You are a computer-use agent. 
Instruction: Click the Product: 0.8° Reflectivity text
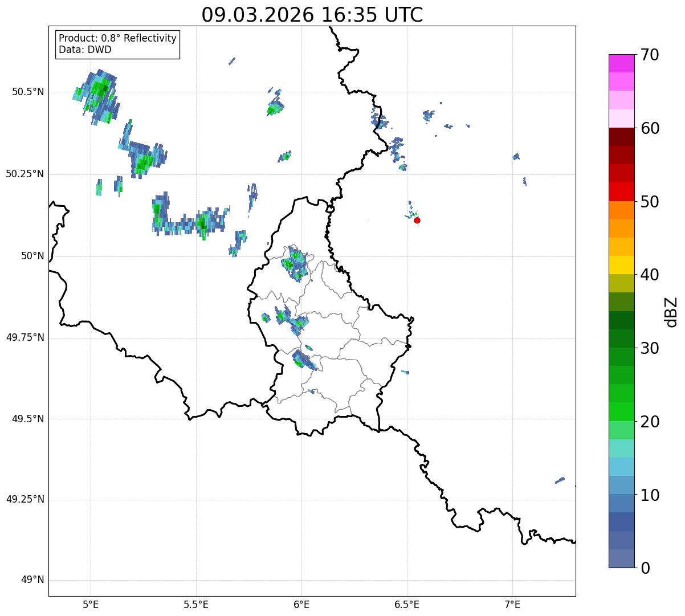(117, 38)
